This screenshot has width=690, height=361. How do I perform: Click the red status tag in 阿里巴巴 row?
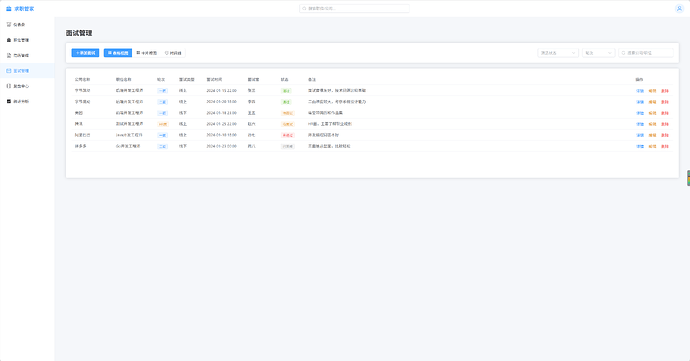(x=288, y=135)
